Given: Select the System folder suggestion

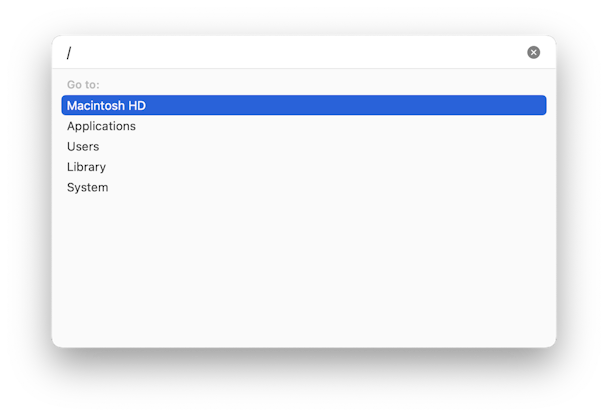Looking at the screenshot, I should point(304,187).
